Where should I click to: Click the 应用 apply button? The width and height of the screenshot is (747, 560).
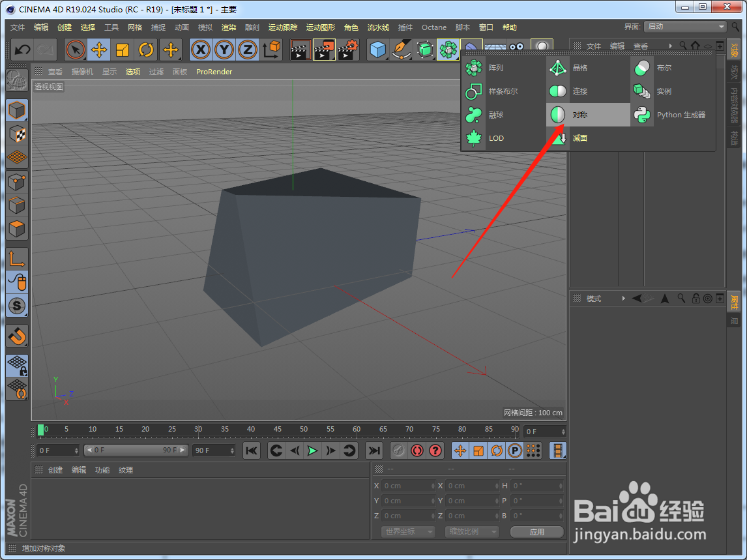tap(537, 532)
